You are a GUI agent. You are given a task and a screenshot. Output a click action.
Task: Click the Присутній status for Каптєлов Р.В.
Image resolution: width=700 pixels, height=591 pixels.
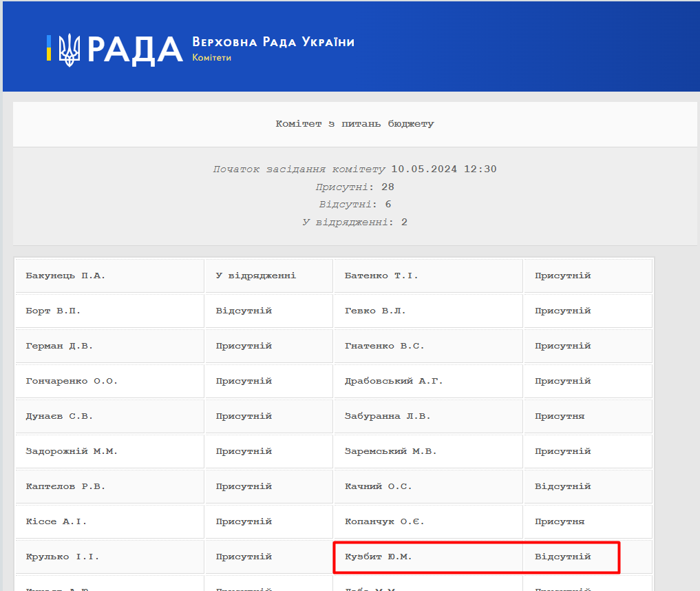(x=268, y=486)
